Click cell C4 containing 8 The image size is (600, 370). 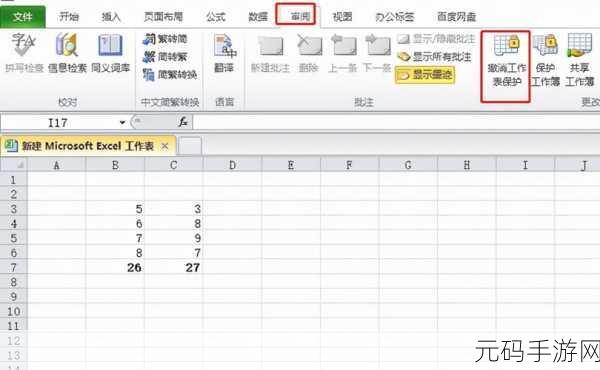pos(174,223)
